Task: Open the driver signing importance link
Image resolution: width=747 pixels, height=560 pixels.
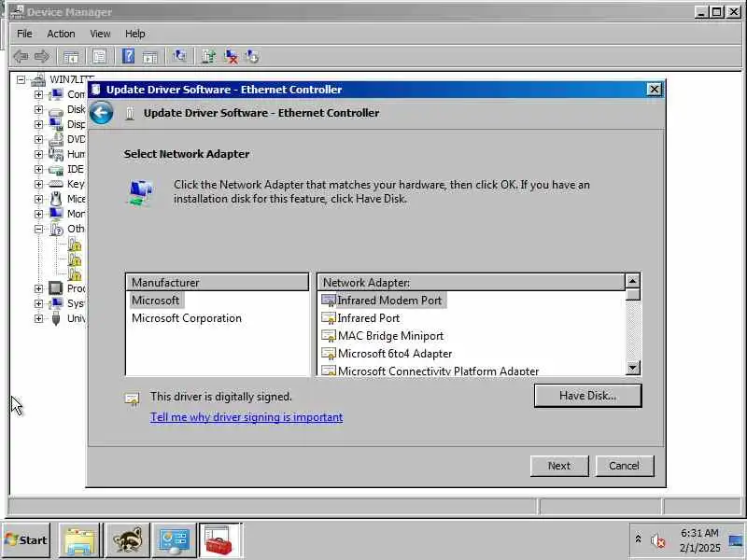Action: pos(247,417)
